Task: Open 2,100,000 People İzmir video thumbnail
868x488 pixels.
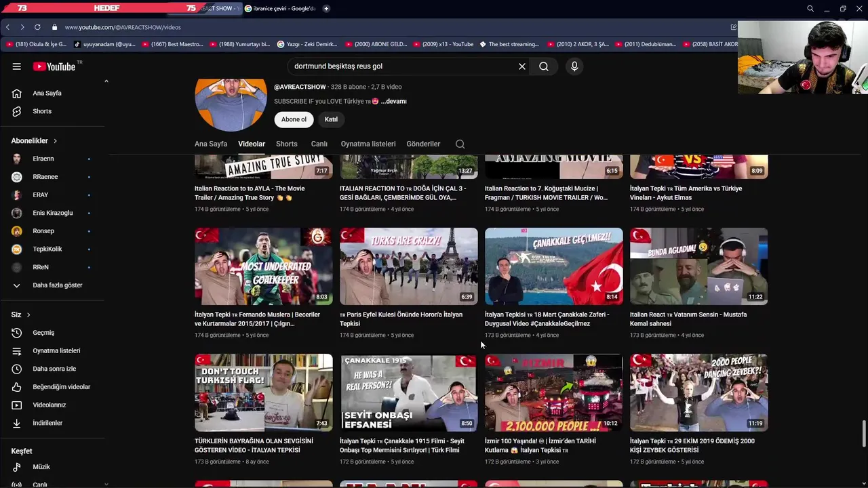Action: point(554,392)
